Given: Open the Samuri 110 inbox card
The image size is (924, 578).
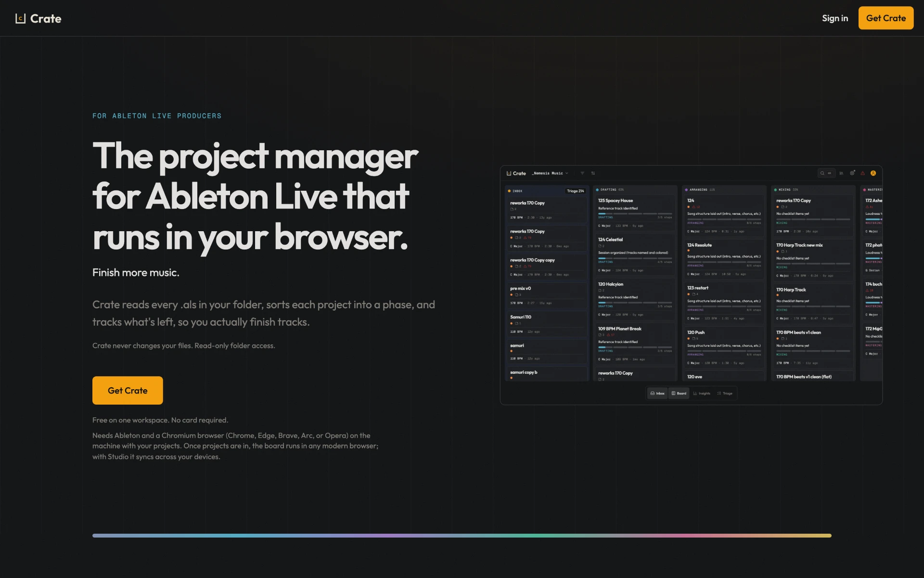Looking at the screenshot, I should coord(547,324).
